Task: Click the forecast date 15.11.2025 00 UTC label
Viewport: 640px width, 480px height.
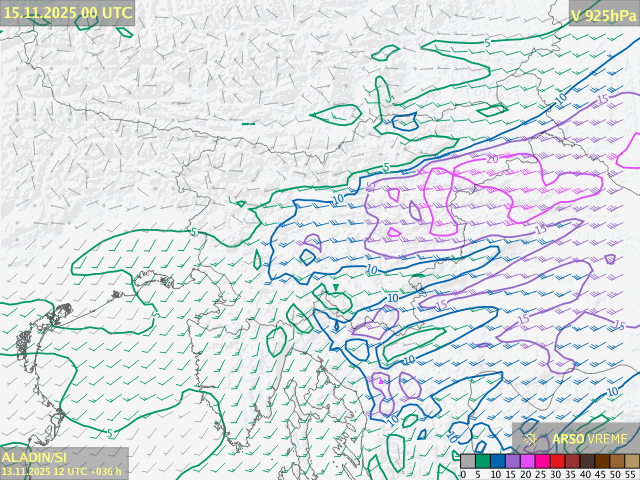Action: tap(67, 12)
